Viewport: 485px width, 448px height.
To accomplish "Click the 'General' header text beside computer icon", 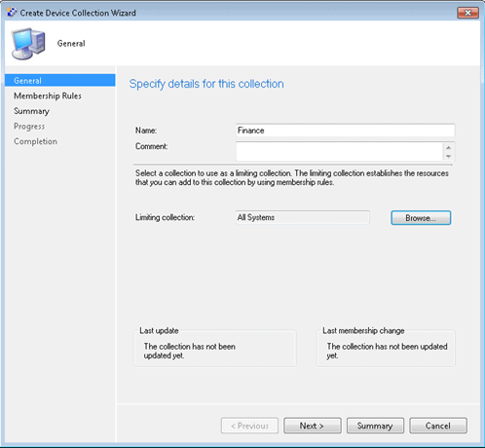I will (71, 44).
